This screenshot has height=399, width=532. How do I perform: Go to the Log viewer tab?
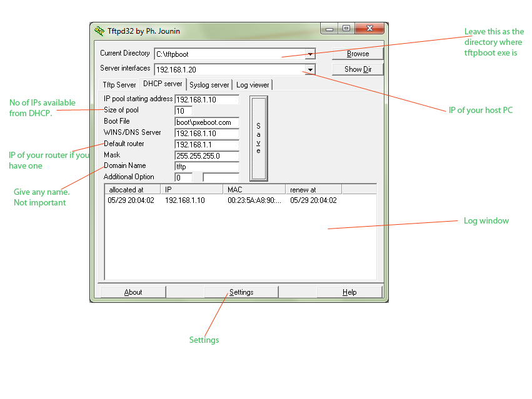[x=253, y=85]
